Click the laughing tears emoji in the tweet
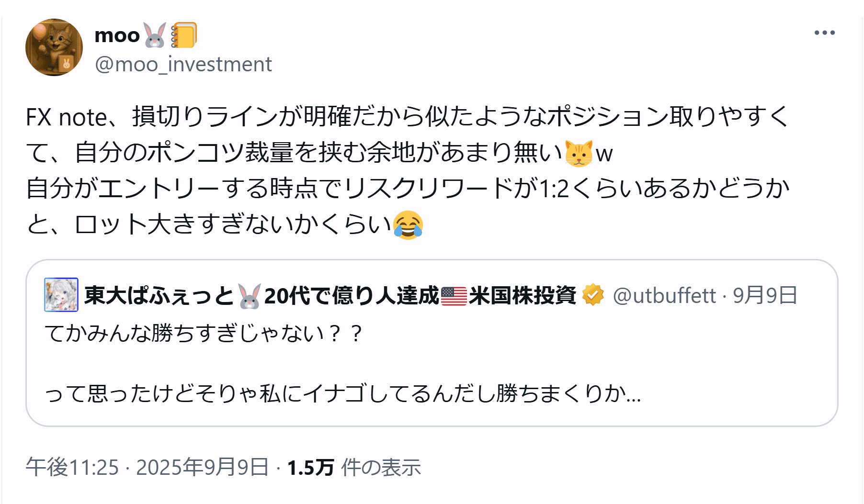This screenshot has width=864, height=504. click(408, 225)
